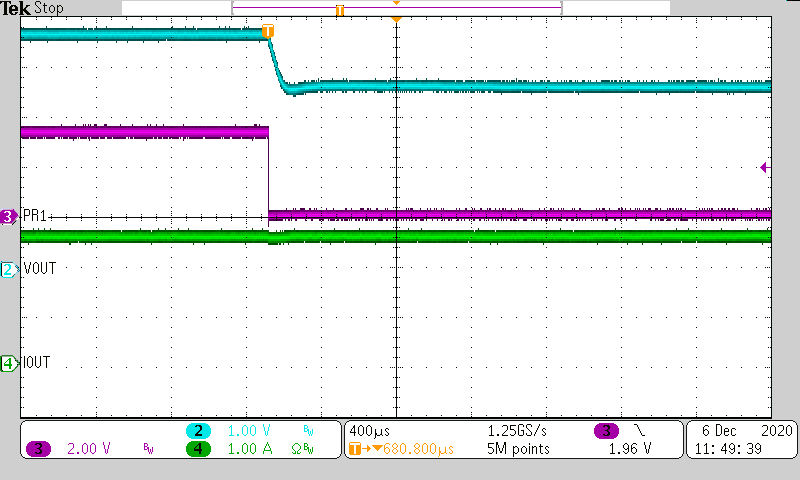This screenshot has width=800, height=480.
Task: Click the trigger source channel 3 badge
Action: [x=606, y=431]
